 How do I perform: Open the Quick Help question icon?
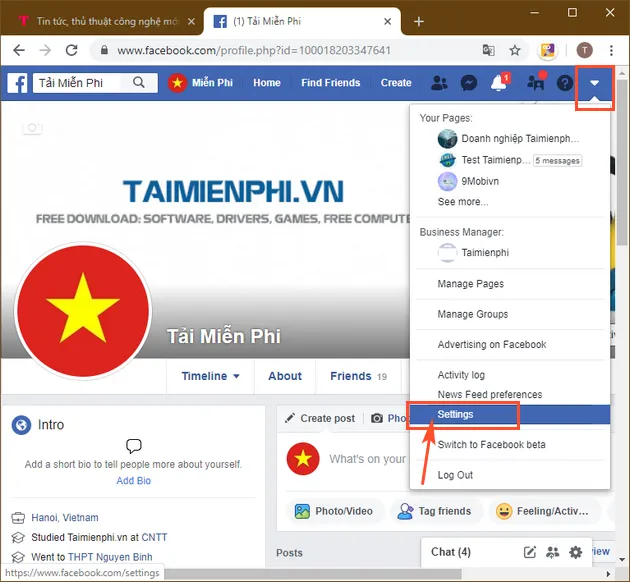point(565,83)
